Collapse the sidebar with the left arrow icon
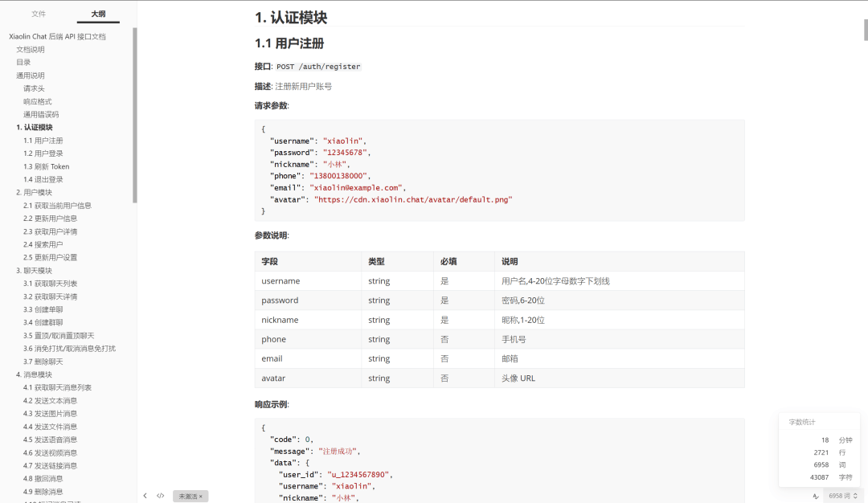The image size is (868, 503). click(145, 496)
